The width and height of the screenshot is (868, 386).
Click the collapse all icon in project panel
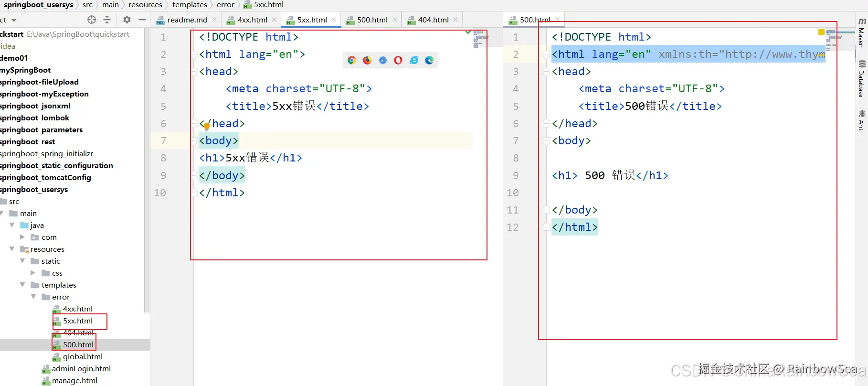coord(107,20)
